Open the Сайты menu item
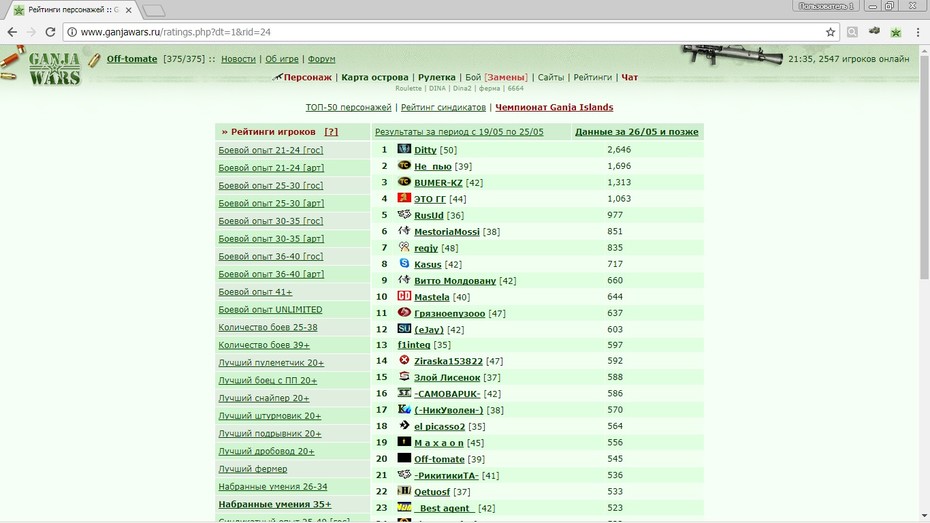930x523 pixels. pyautogui.click(x=550, y=77)
